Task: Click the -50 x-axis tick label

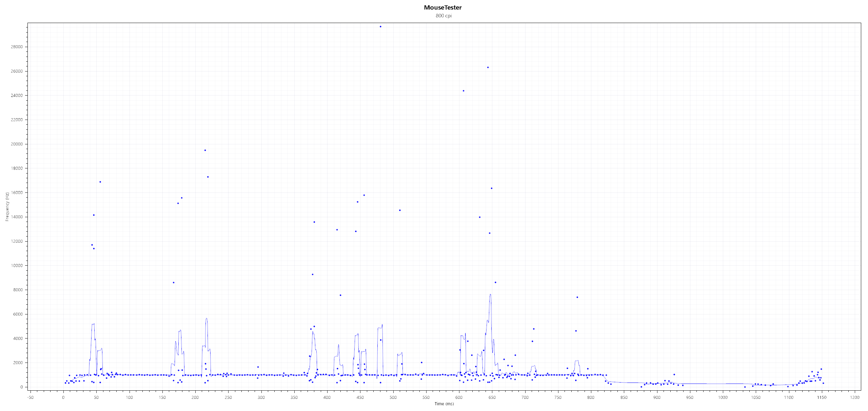Action: coord(30,397)
